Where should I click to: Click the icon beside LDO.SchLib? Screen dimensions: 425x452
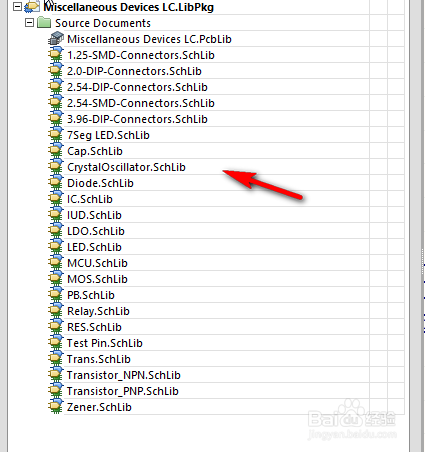click(56, 231)
